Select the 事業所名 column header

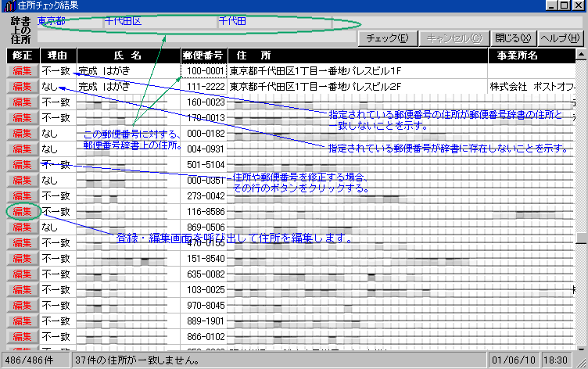click(x=516, y=56)
